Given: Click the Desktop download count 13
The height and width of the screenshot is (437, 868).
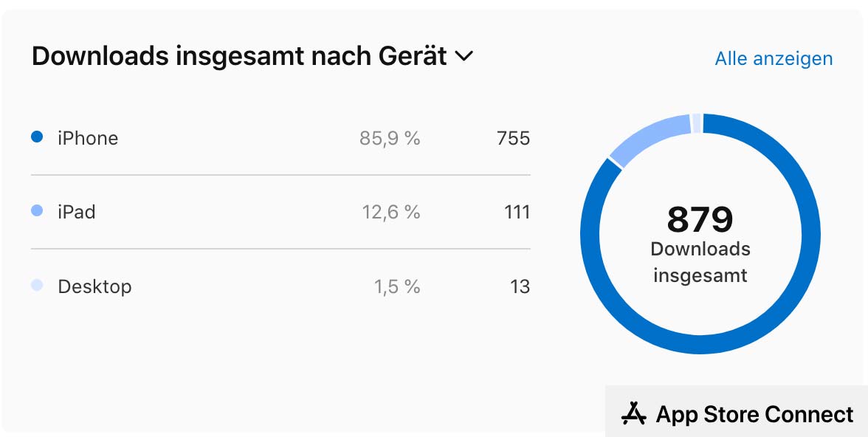Looking at the screenshot, I should click(x=520, y=286).
